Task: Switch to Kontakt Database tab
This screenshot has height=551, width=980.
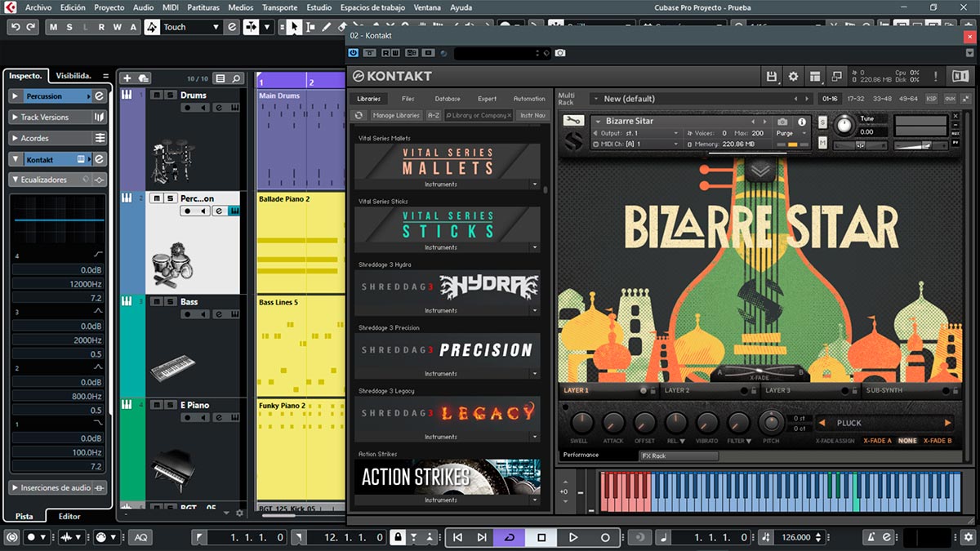Action: coord(448,99)
